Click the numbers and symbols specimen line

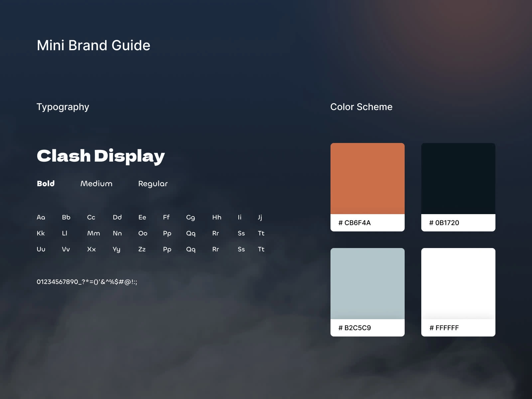pyautogui.click(x=87, y=282)
